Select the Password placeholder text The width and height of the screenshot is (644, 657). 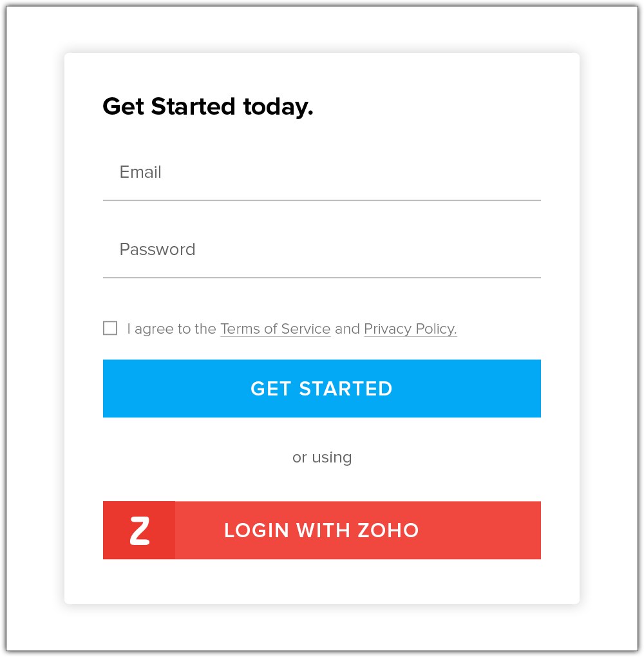click(157, 249)
